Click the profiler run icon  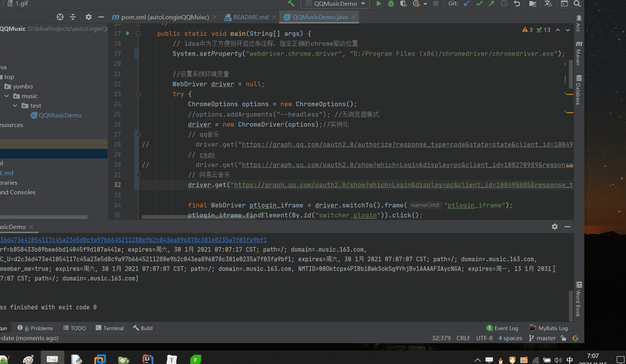point(416,3)
